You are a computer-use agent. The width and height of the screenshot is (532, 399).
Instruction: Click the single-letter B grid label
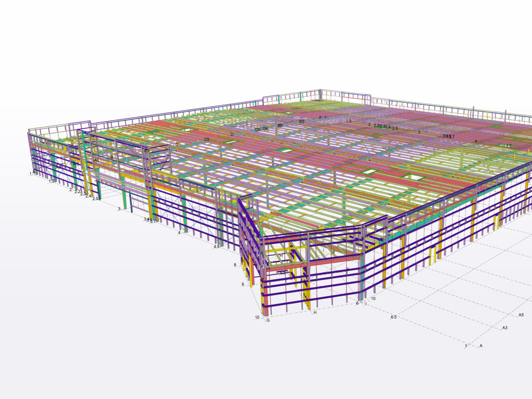tap(112, 157)
